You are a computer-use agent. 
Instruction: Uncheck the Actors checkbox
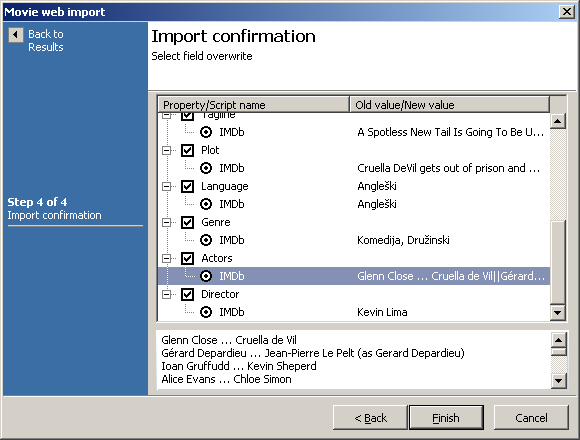(188, 258)
